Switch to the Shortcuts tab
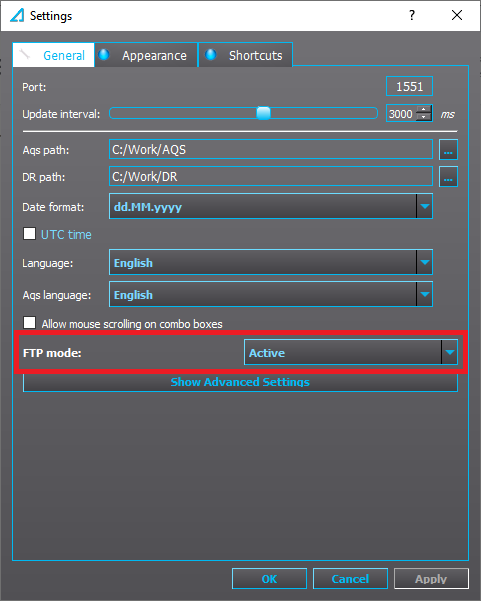Viewport: 481px width, 601px height. coord(245,55)
